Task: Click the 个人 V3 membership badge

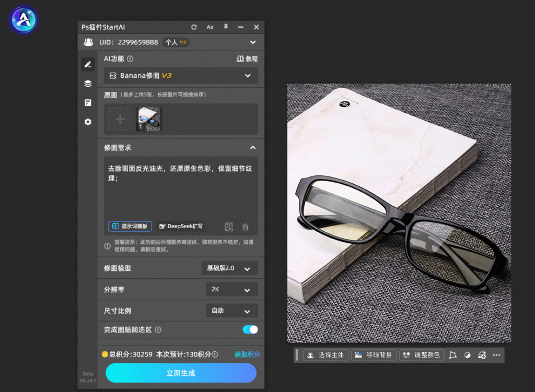Action: click(176, 42)
